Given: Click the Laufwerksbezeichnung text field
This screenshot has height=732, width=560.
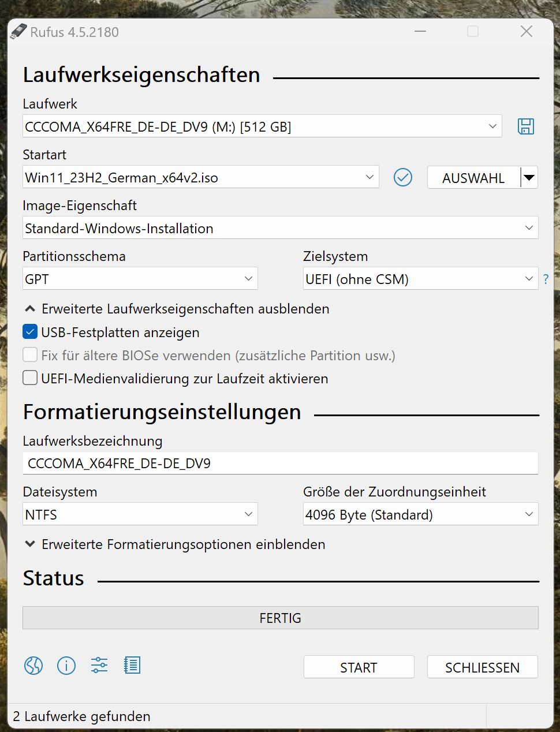Looking at the screenshot, I should (x=280, y=464).
